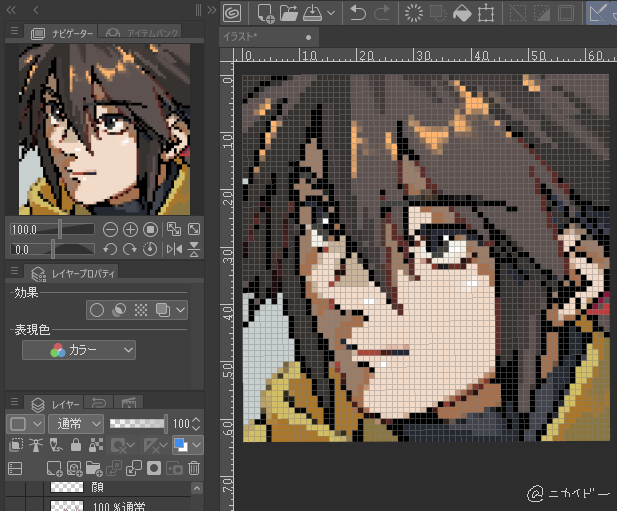This screenshot has width=617, height=511.
Task: Open the Layer Property palette menu
Action: pos(15,271)
